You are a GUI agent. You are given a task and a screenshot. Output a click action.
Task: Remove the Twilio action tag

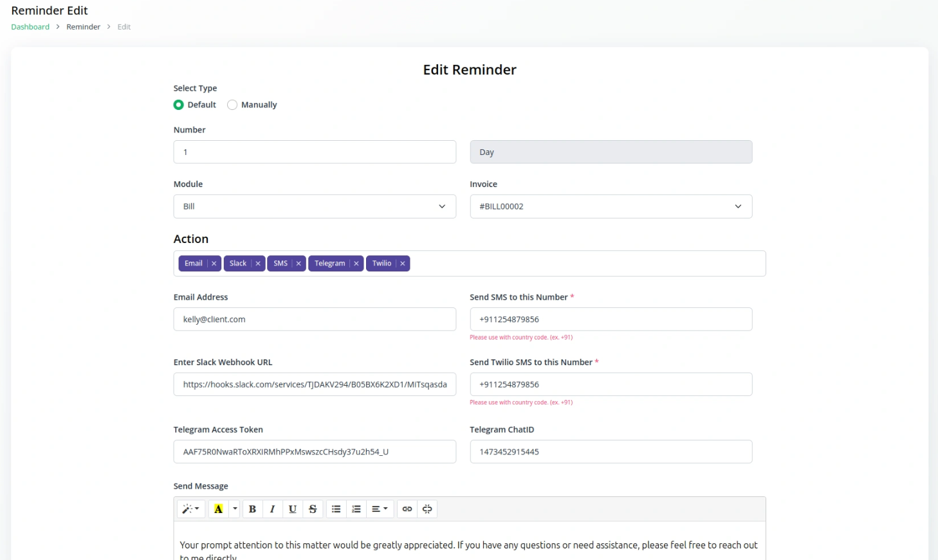(403, 264)
